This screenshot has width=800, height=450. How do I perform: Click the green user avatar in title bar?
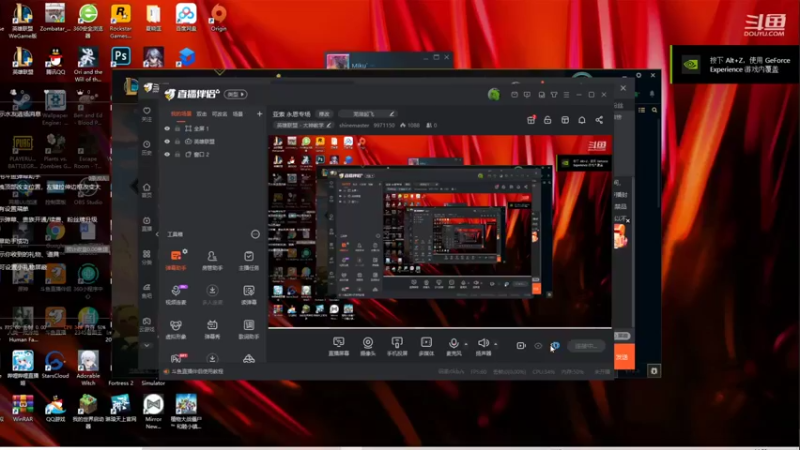point(493,94)
